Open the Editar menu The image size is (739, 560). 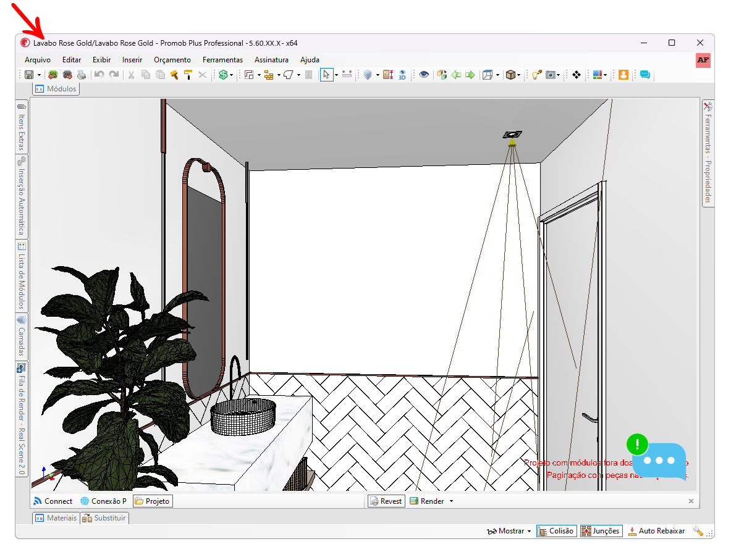72,60
